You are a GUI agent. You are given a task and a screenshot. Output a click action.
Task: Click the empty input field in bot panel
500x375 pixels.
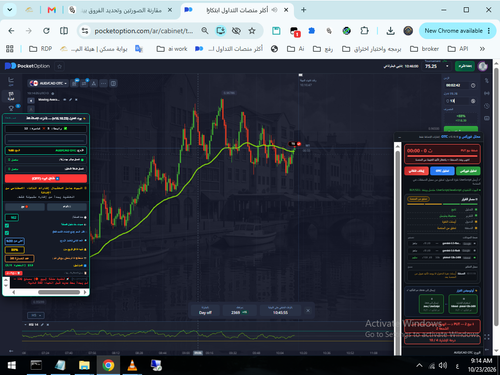(x=46, y=139)
